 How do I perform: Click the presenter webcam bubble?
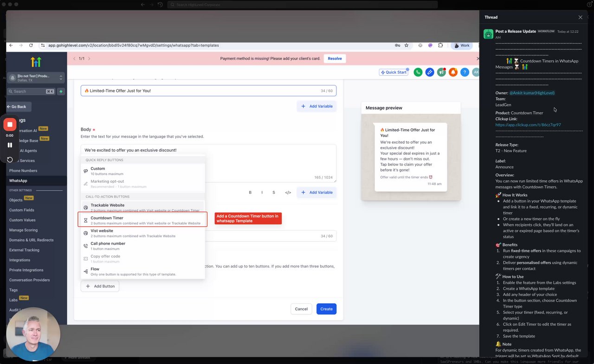tap(33, 334)
